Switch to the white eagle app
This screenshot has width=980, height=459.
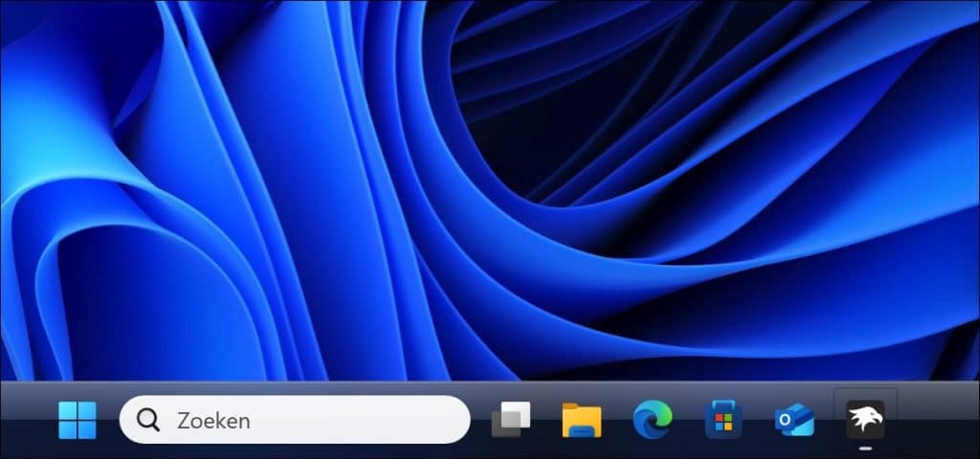pyautogui.click(x=865, y=419)
